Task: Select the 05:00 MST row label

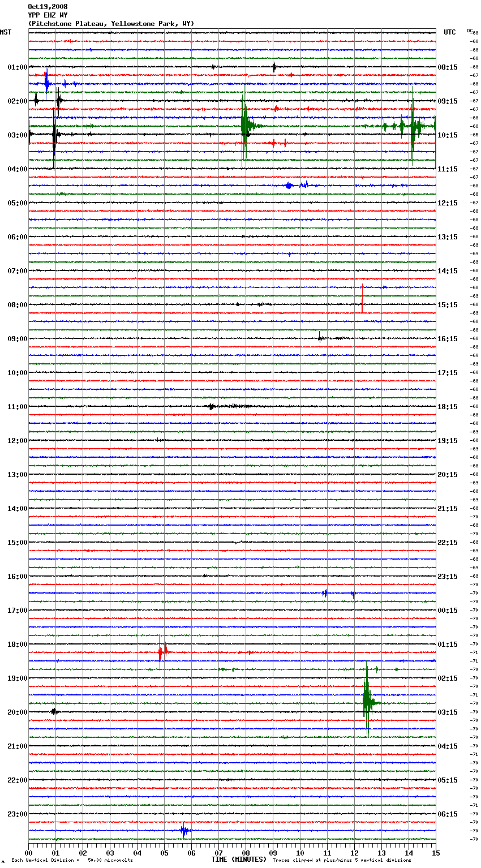Action: coord(18,203)
